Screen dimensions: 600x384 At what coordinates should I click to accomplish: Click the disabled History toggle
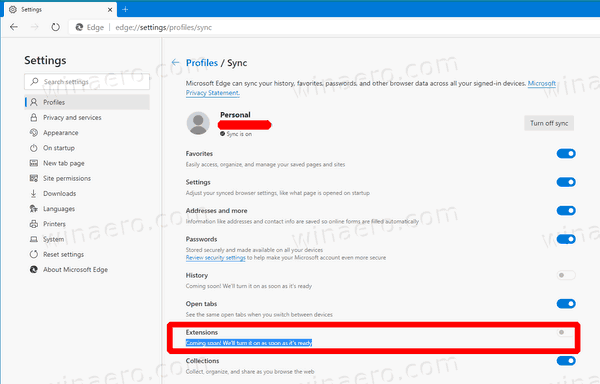(x=566, y=275)
